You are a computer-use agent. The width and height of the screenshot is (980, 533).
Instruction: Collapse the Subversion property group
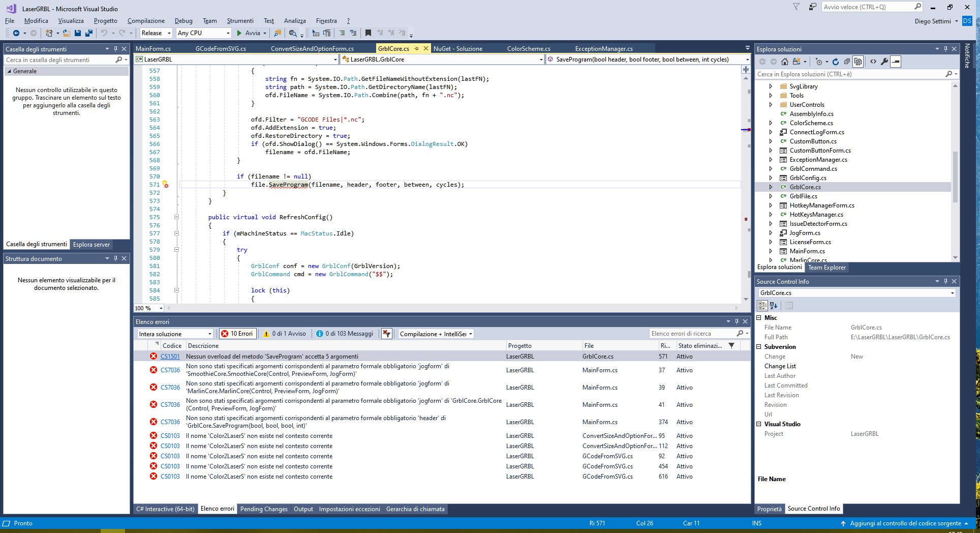click(759, 347)
